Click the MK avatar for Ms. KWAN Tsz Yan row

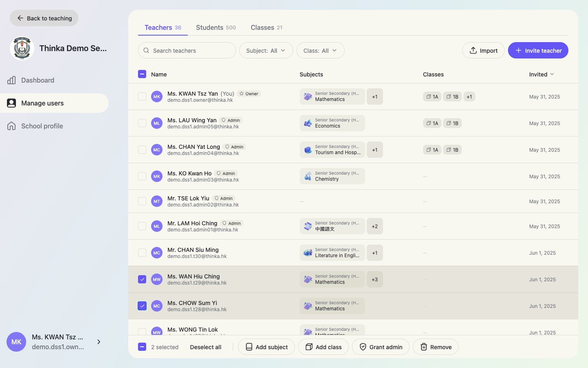157,96
